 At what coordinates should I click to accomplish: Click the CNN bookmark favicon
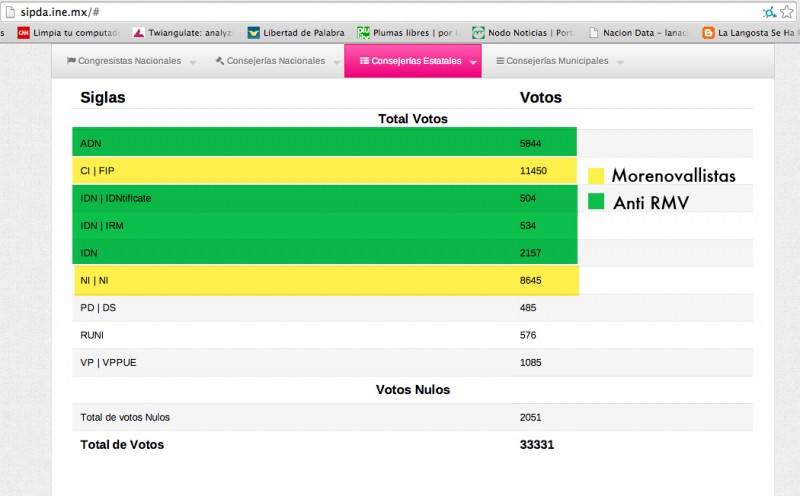23,33
